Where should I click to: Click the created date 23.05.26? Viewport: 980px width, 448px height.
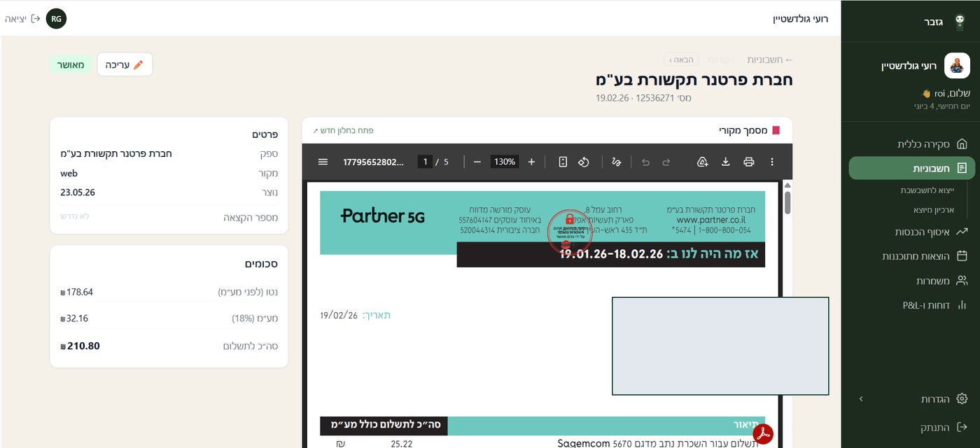(78, 192)
